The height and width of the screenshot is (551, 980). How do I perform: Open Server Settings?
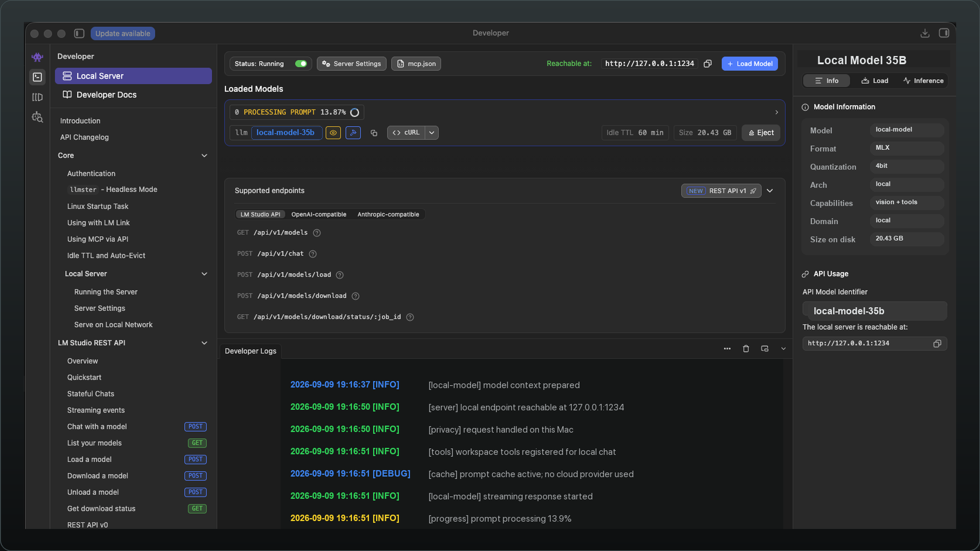[352, 63]
